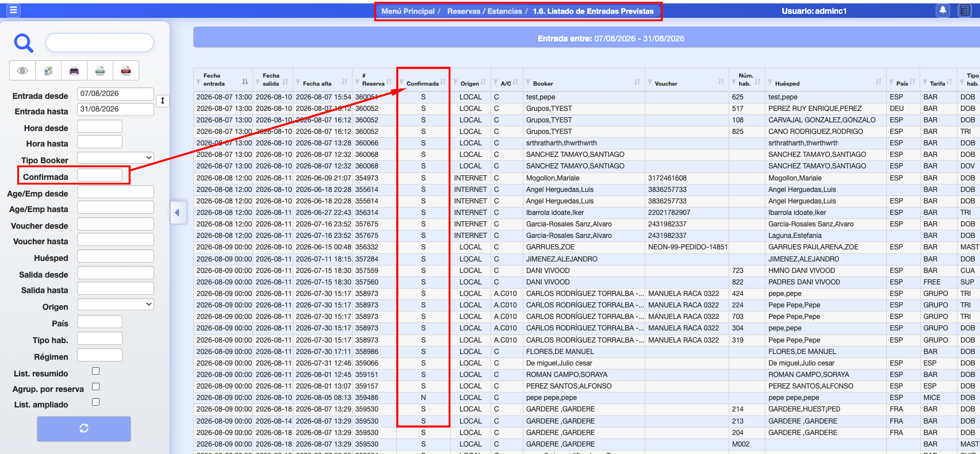Image resolution: width=980 pixels, height=454 pixels.
Task: Open the checklist icon in top bar
Action: coord(966,10)
